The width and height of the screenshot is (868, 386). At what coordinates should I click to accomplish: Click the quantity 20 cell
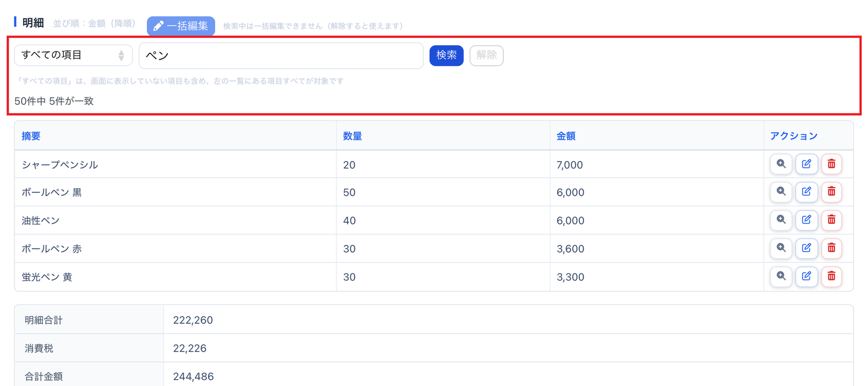443,165
